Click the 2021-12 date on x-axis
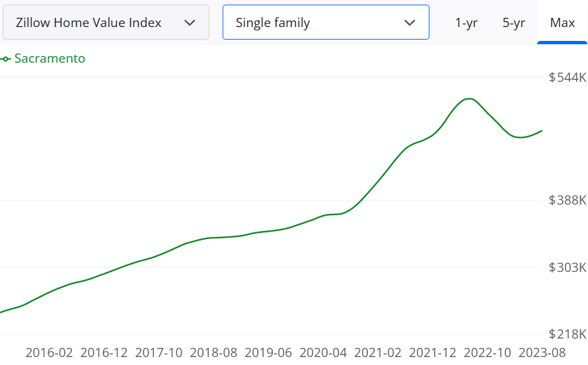Viewport: 588px width, 365px height. pyautogui.click(x=433, y=352)
